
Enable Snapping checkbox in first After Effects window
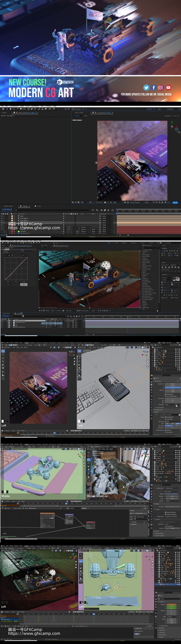[x=73, y=109]
